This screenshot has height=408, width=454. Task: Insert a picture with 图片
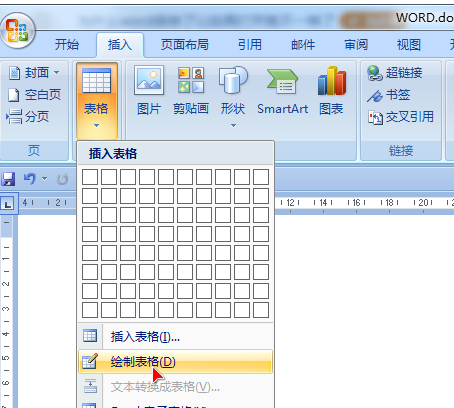[149, 91]
